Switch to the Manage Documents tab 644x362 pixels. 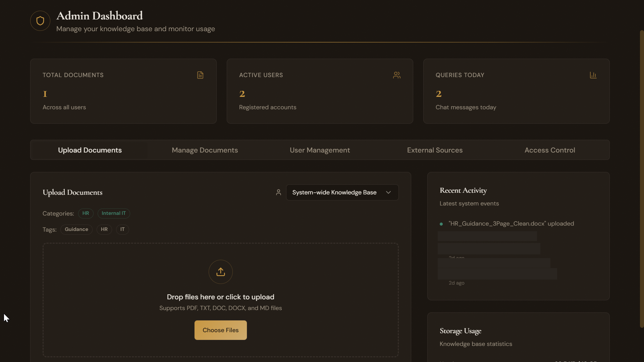[x=205, y=150]
